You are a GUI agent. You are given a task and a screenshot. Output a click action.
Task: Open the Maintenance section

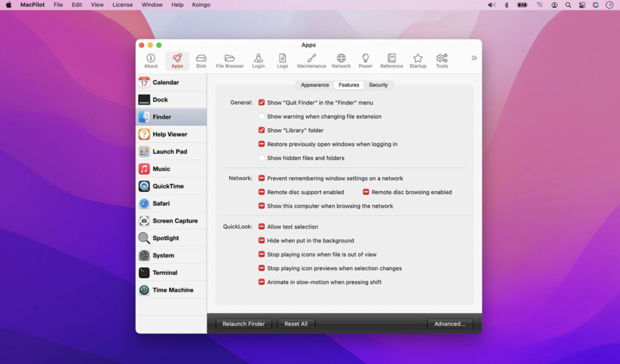312,61
